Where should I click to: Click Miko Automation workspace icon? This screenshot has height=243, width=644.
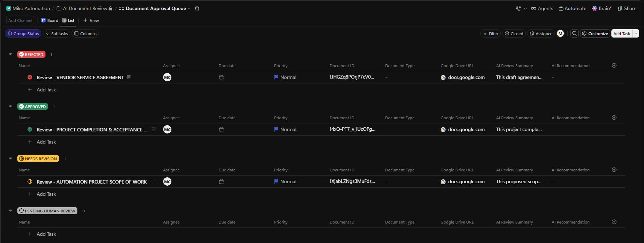coord(9,8)
